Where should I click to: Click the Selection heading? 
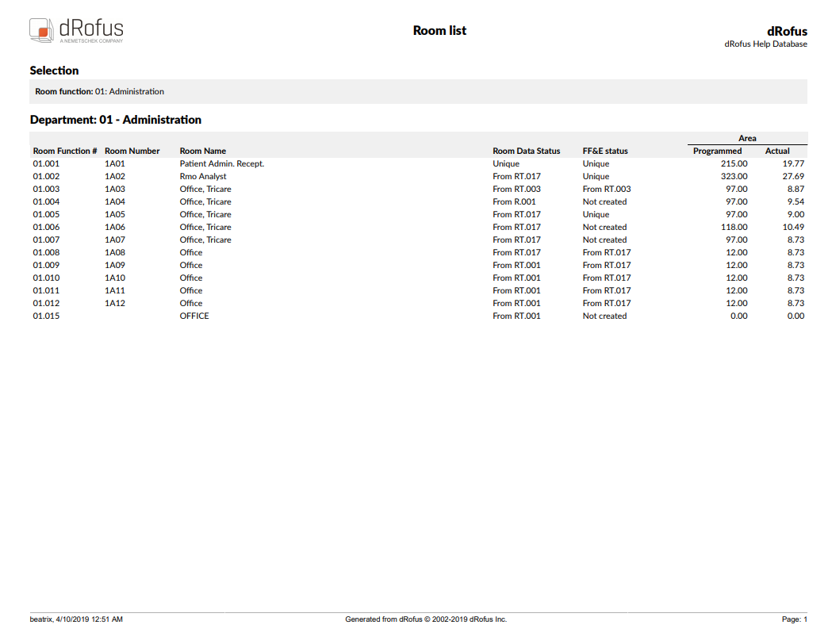tap(54, 71)
